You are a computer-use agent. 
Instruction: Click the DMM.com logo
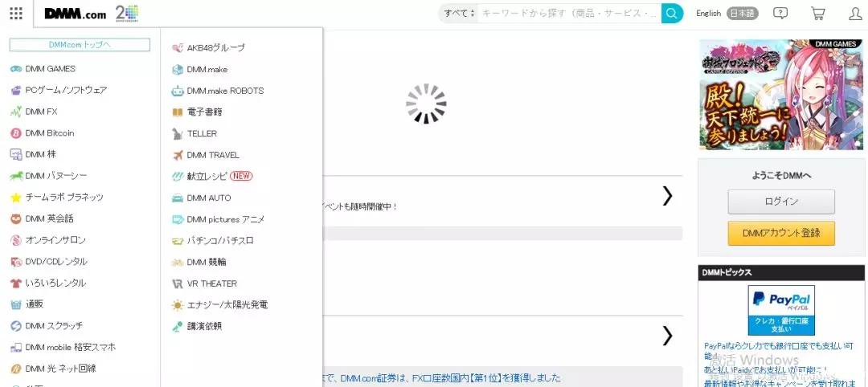click(75, 14)
